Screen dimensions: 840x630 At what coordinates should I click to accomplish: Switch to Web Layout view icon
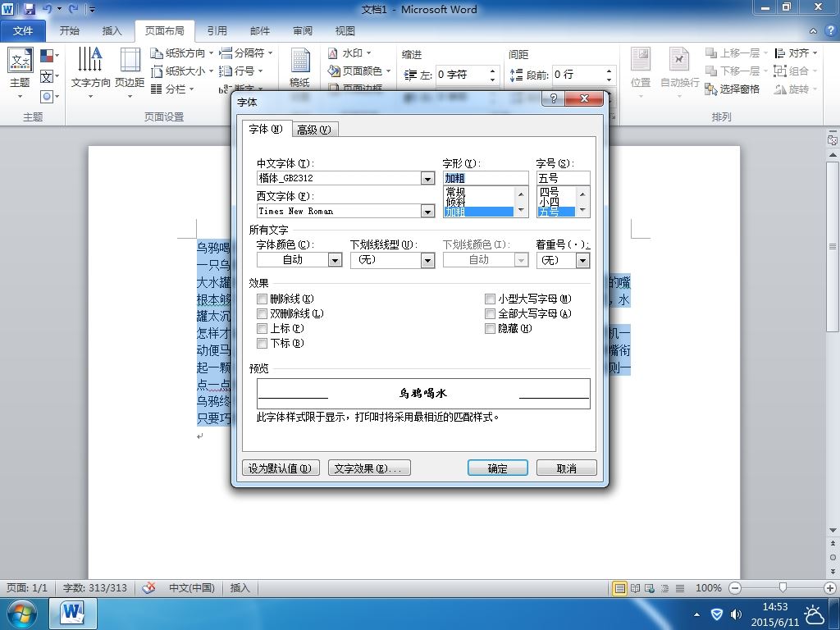(x=650, y=588)
